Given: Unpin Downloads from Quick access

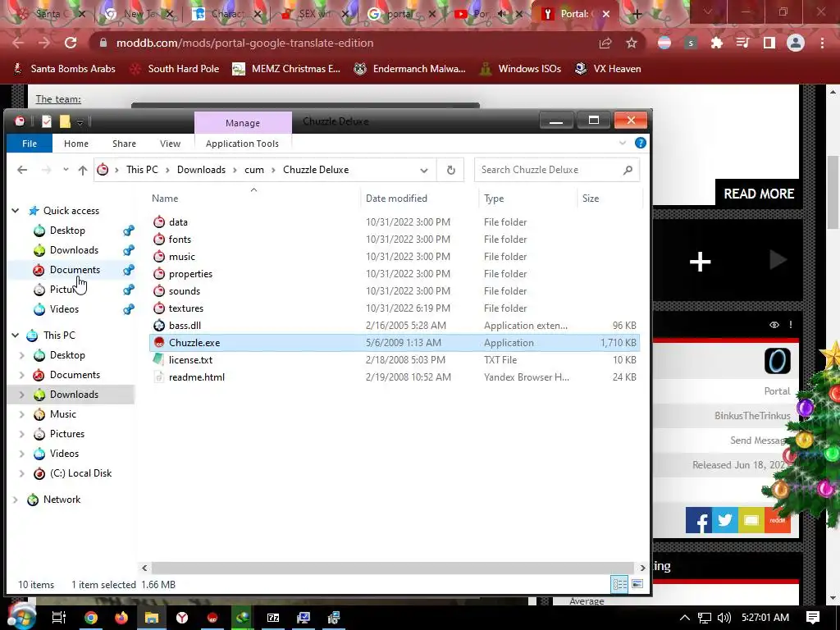Looking at the screenshot, I should pos(129,250).
